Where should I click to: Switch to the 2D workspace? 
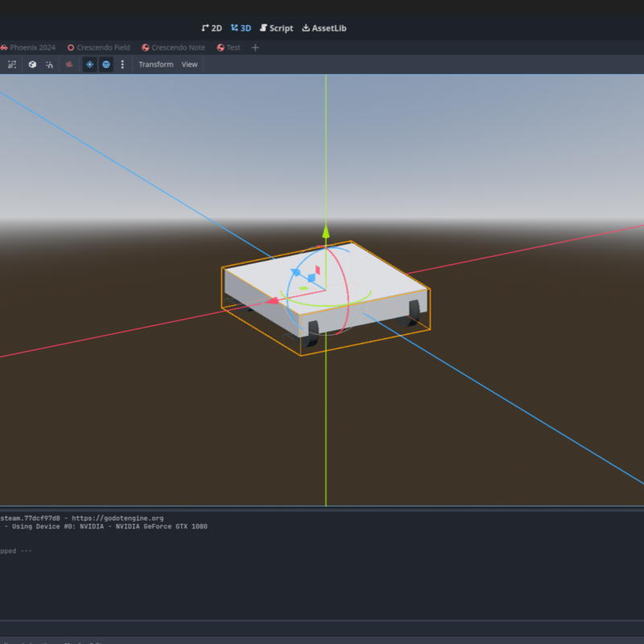pos(212,28)
